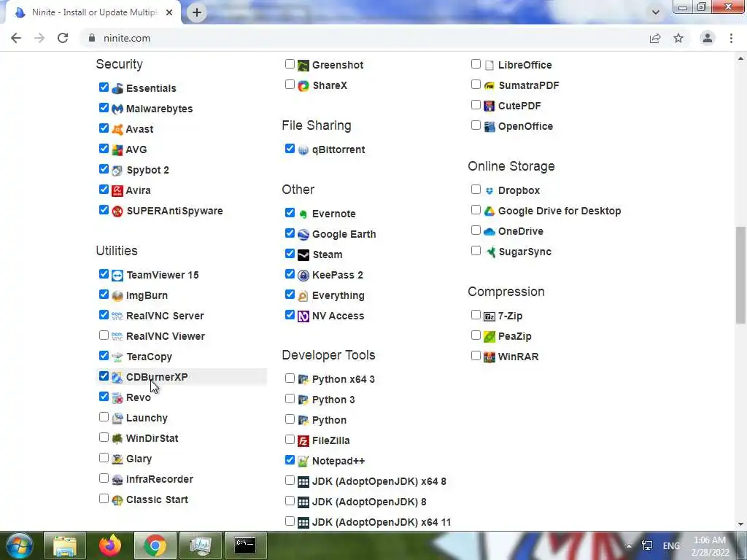Check the JDK (AdoptOpenJDK) x64 8 checkbox
The width and height of the screenshot is (747, 560).
click(x=290, y=481)
